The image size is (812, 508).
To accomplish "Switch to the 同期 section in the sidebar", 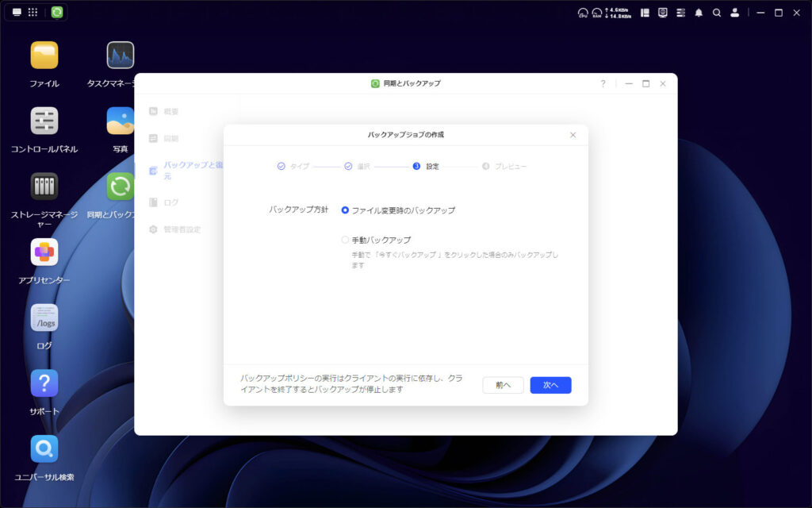I will pos(171,138).
